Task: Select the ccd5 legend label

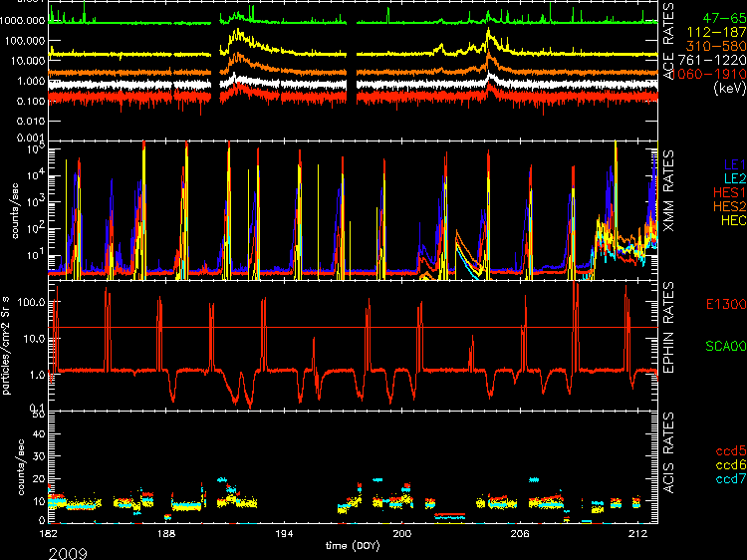Action: 723,449
